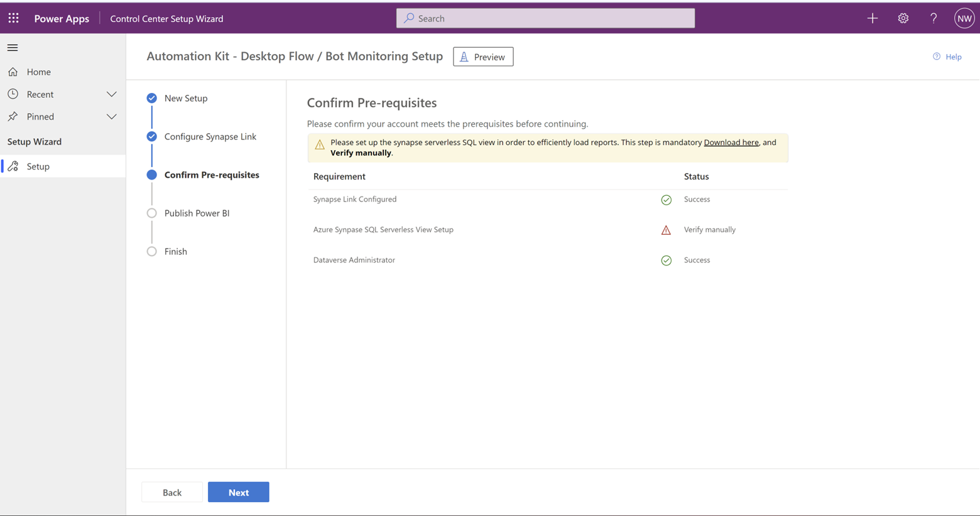This screenshot has width=980, height=516.
Task: Go to Finish step label
Action: [x=176, y=251]
